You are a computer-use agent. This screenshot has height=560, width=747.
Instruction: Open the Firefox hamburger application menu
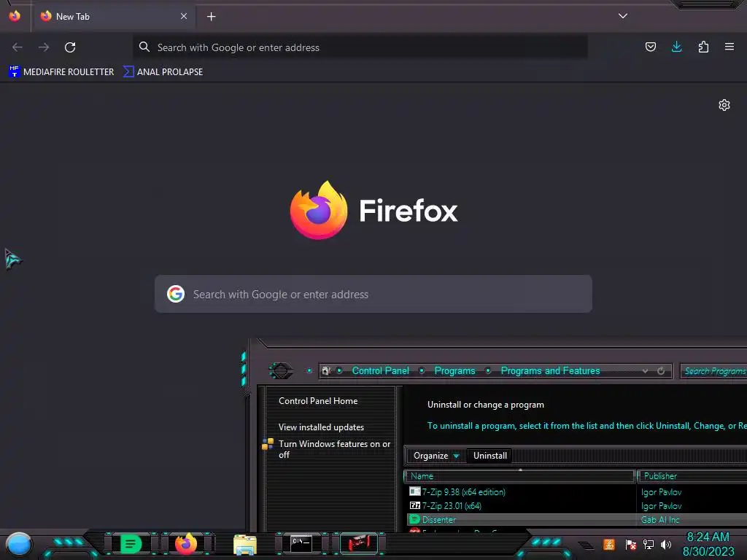pyautogui.click(x=729, y=47)
